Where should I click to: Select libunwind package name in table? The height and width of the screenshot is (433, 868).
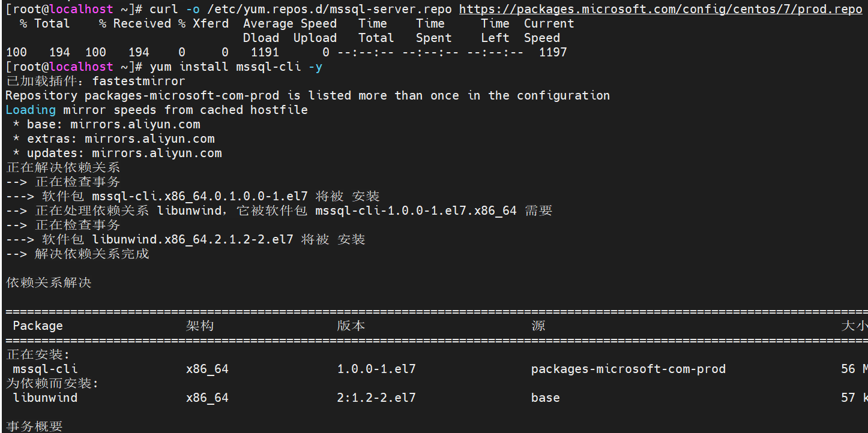pyautogui.click(x=45, y=398)
